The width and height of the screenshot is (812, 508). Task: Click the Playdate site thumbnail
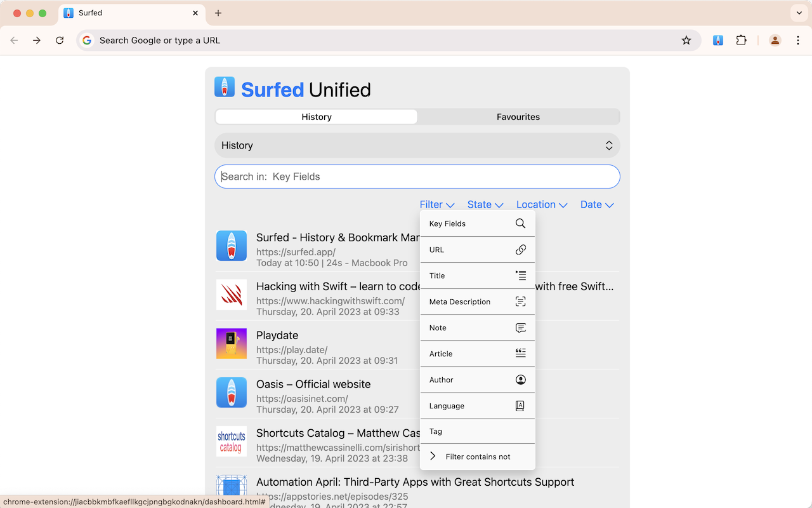click(x=232, y=344)
